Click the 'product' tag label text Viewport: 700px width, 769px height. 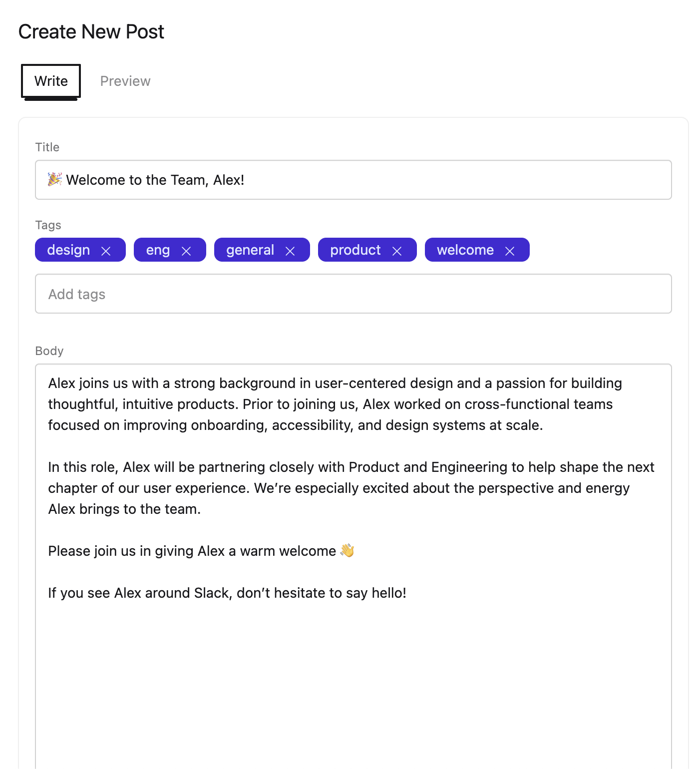coord(355,250)
